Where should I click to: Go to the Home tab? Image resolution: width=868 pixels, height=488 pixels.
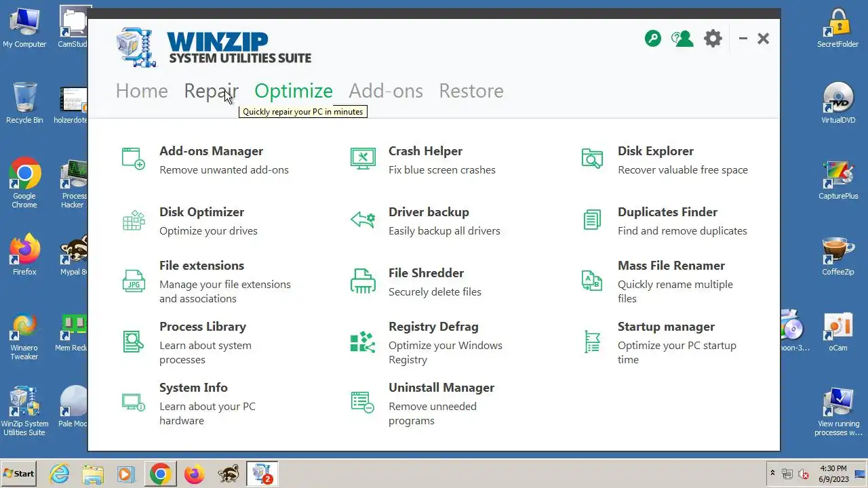(x=142, y=91)
